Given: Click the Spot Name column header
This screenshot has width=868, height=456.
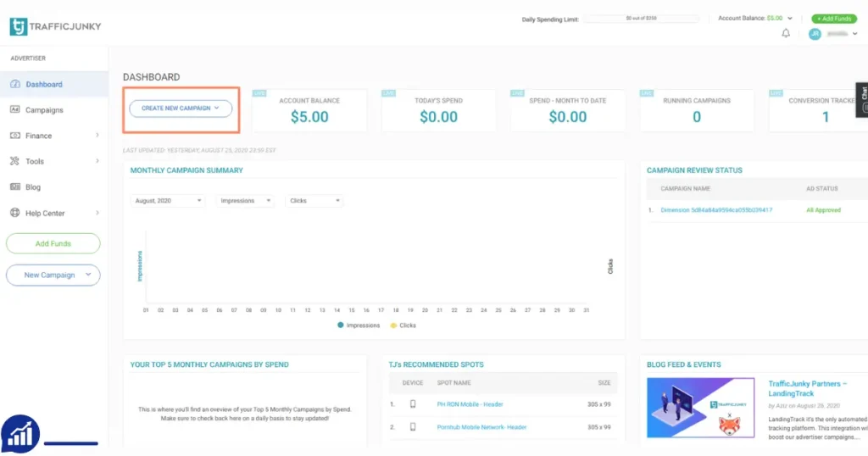Looking at the screenshot, I should point(454,383).
